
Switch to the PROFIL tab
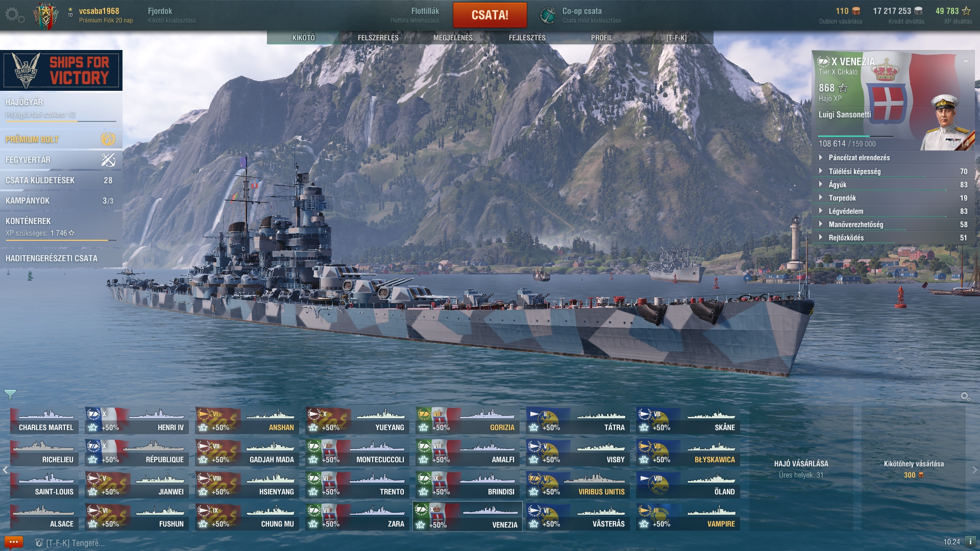(x=602, y=38)
